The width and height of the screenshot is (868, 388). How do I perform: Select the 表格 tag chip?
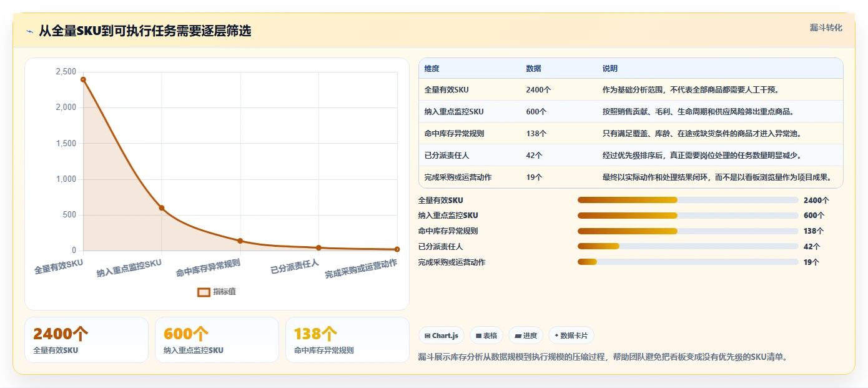click(x=486, y=336)
